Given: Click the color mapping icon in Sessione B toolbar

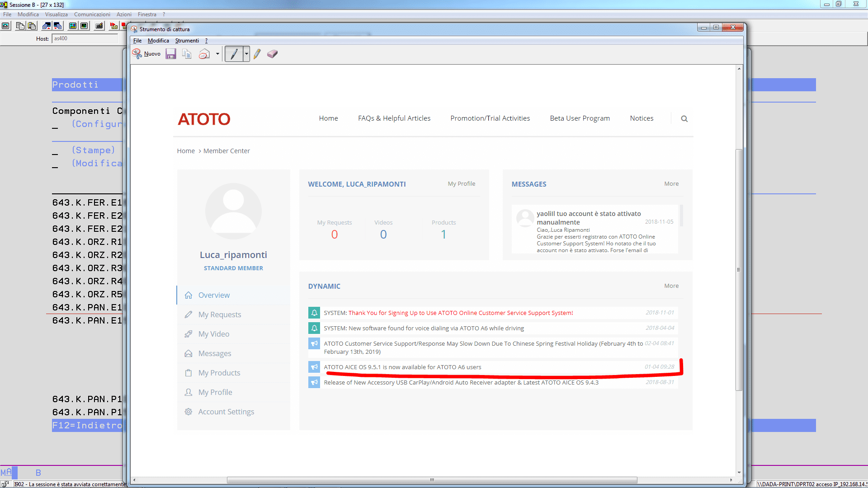Looking at the screenshot, I should (84, 26).
